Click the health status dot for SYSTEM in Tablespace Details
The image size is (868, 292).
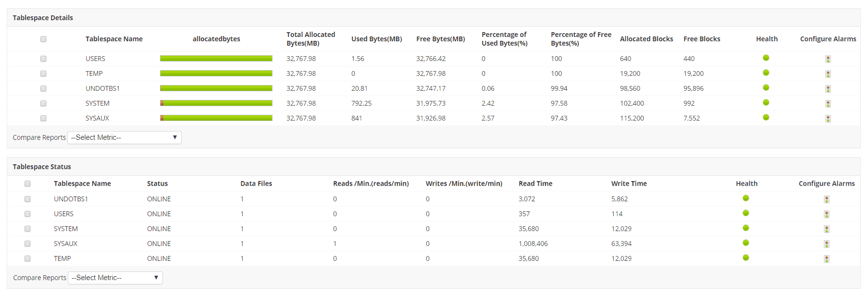click(766, 103)
